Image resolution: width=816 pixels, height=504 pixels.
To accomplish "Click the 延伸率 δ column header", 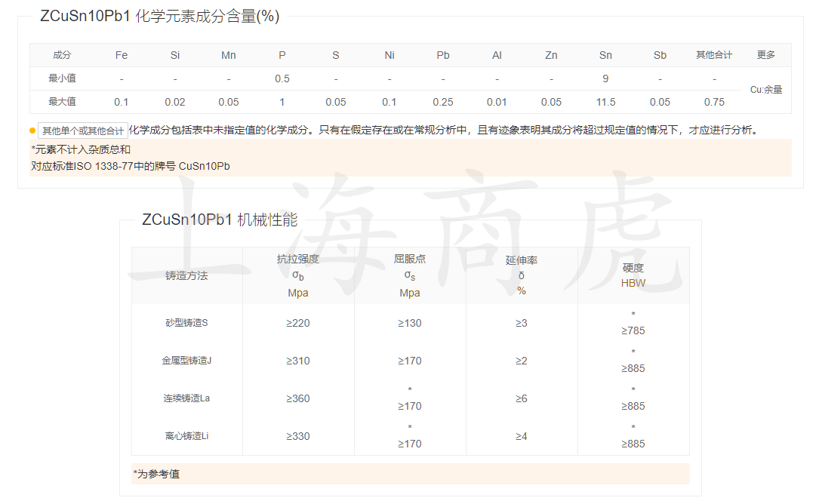I will tap(522, 275).
